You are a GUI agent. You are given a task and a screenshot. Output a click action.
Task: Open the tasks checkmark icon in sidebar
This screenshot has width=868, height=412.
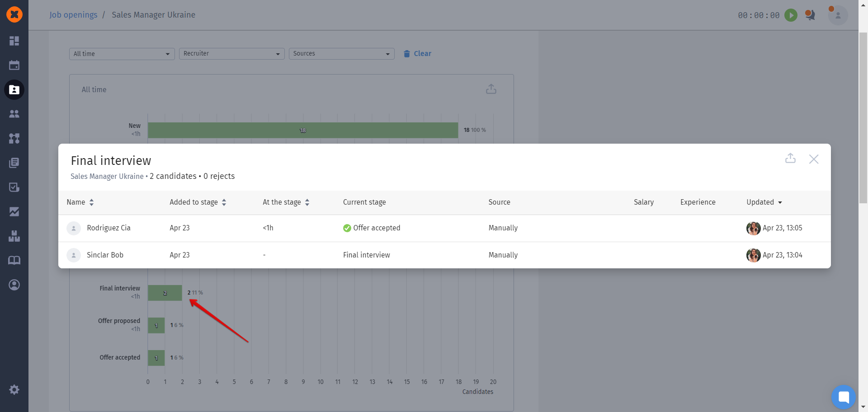(14, 187)
